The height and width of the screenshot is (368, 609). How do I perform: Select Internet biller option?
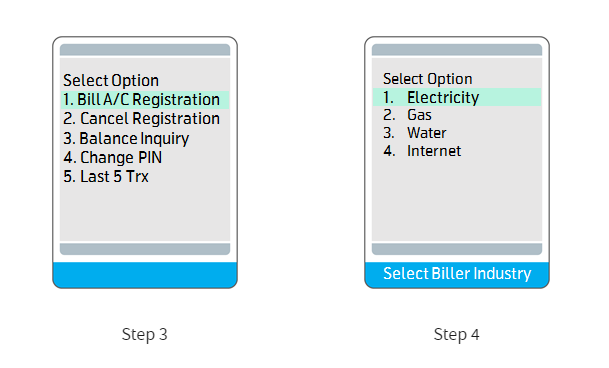coord(422,151)
